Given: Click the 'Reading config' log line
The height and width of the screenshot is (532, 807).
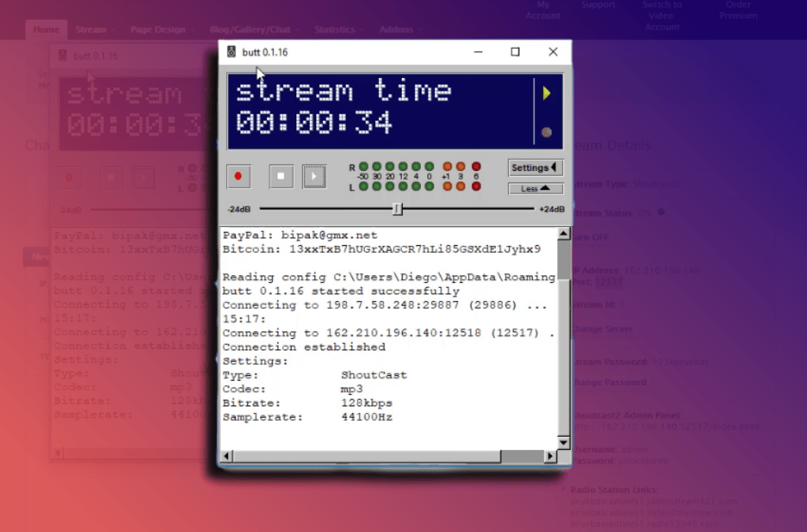Looking at the screenshot, I should point(389,277).
